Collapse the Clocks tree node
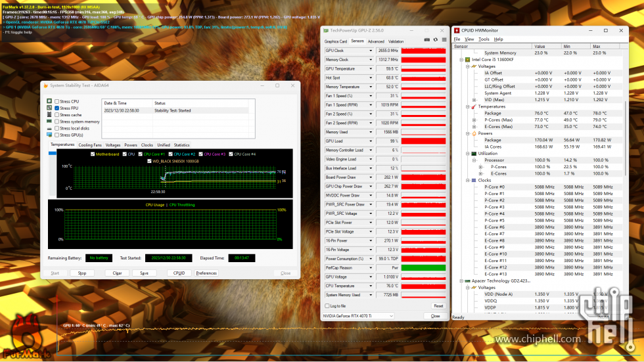The image size is (644, 362). (467, 180)
